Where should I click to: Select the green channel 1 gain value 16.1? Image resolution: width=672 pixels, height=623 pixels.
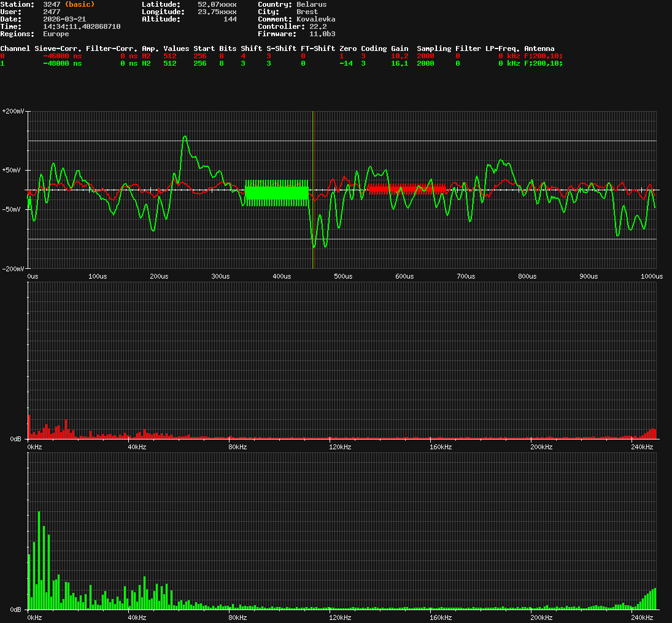click(400, 63)
